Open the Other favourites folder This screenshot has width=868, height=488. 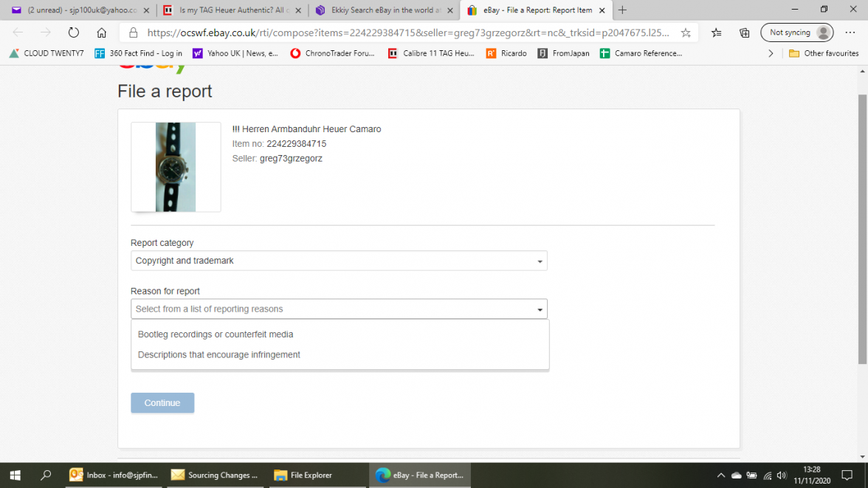click(824, 53)
